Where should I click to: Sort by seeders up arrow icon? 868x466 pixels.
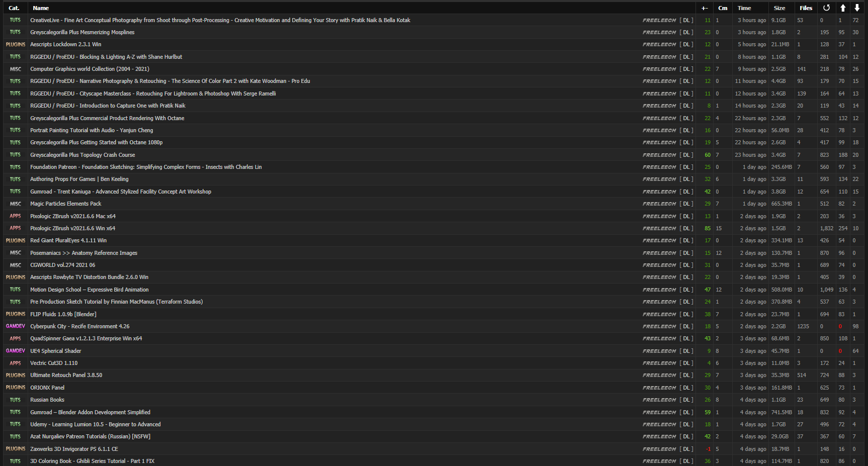point(843,8)
